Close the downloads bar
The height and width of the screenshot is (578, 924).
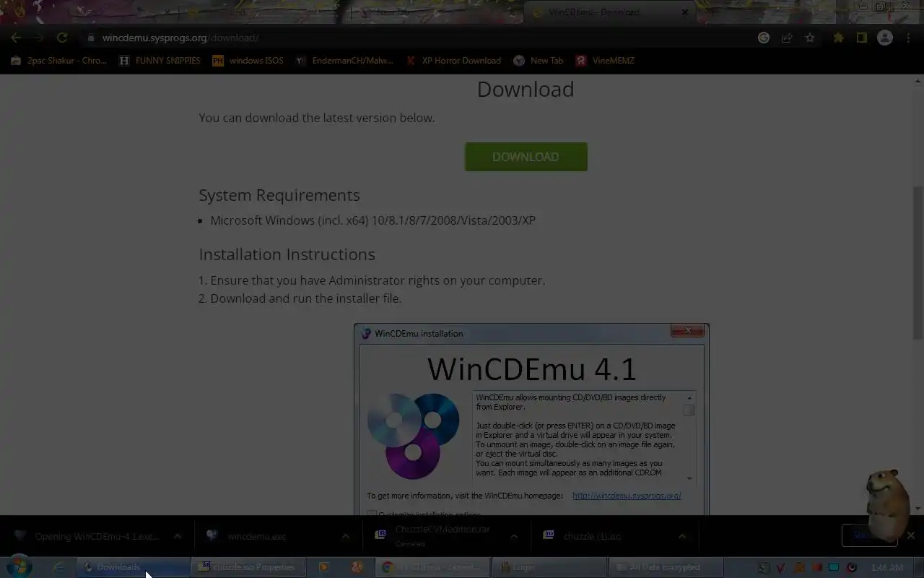(911, 535)
